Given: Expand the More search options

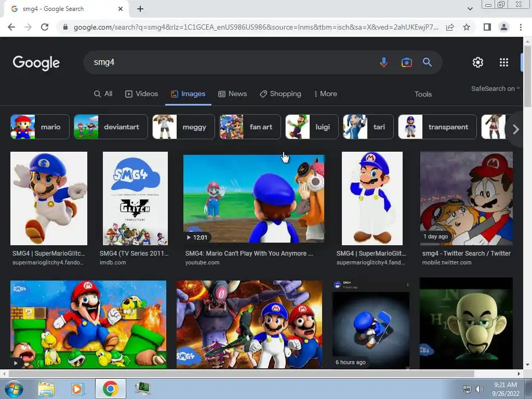Looking at the screenshot, I should point(325,94).
